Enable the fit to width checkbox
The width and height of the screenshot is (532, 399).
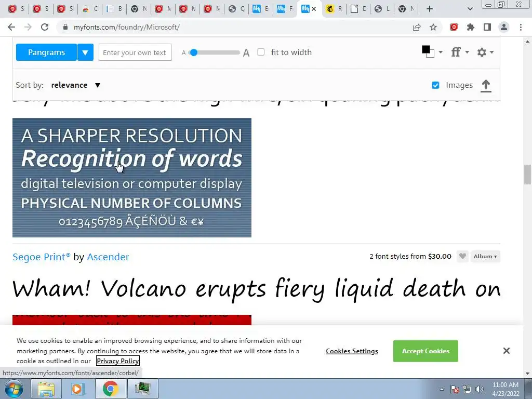coord(261,52)
